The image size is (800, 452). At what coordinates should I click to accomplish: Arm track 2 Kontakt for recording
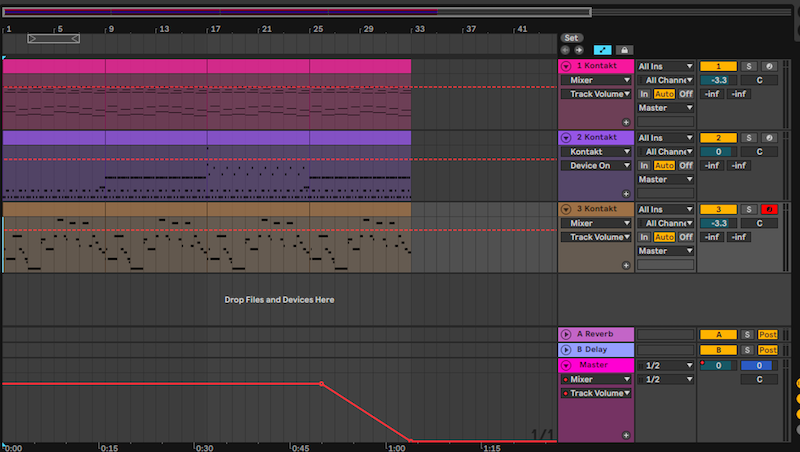tap(770, 137)
